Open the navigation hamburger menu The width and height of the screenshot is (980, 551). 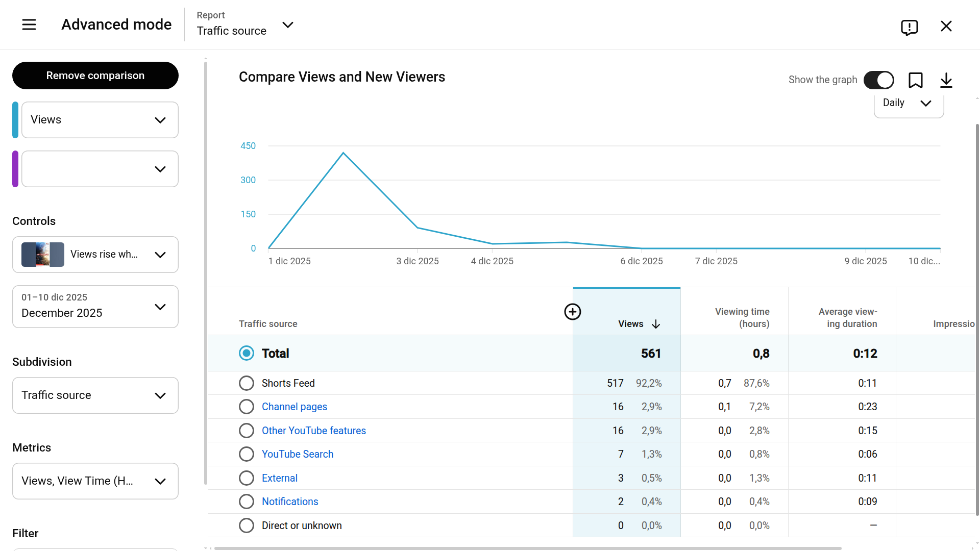(29, 24)
